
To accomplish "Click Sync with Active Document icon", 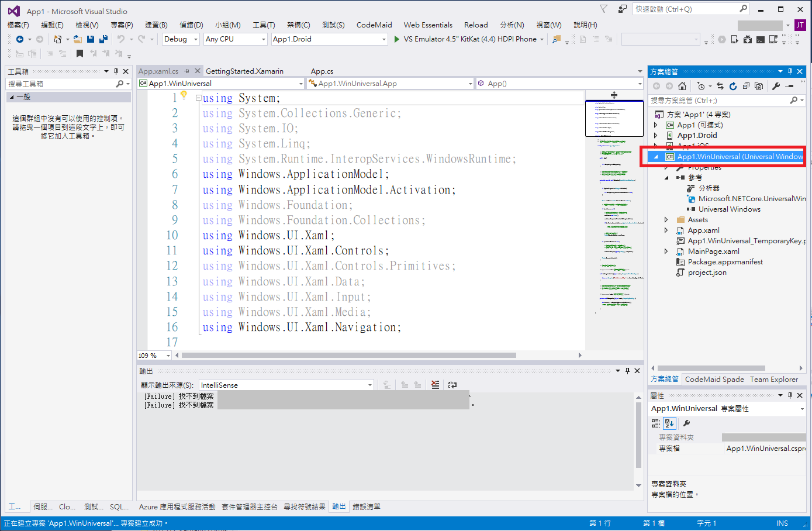I will click(x=720, y=86).
